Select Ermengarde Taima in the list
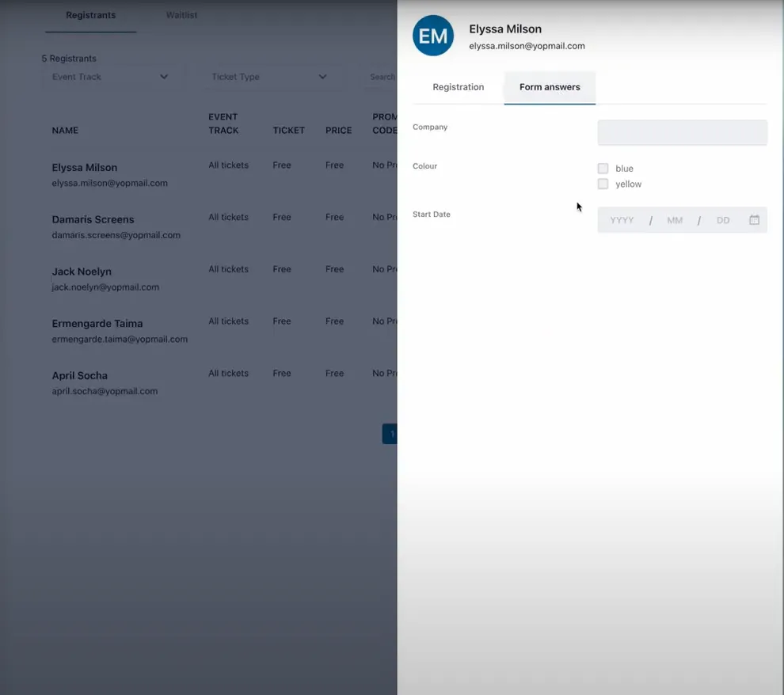The height and width of the screenshot is (695, 784). click(97, 324)
